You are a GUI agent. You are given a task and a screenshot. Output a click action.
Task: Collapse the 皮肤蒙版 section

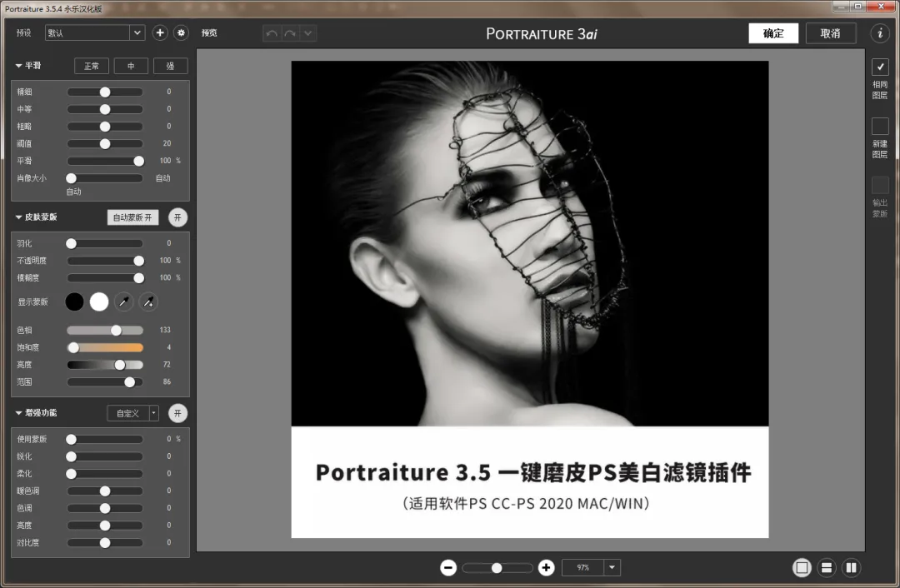(x=18, y=217)
